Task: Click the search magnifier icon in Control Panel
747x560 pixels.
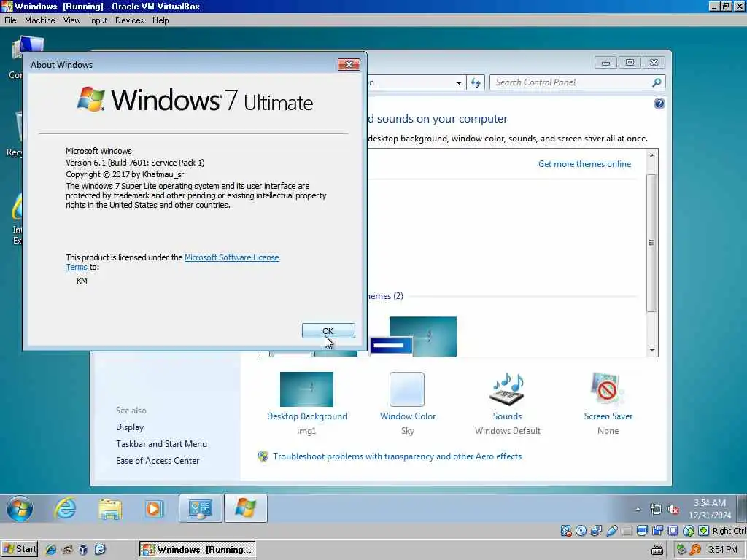Action: pyautogui.click(x=657, y=82)
